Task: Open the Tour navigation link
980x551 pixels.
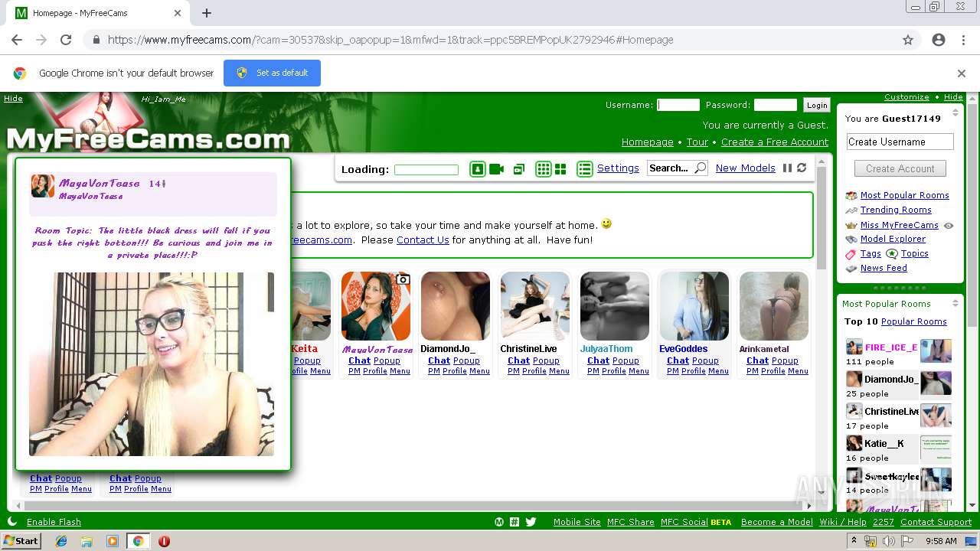Action: (x=697, y=142)
